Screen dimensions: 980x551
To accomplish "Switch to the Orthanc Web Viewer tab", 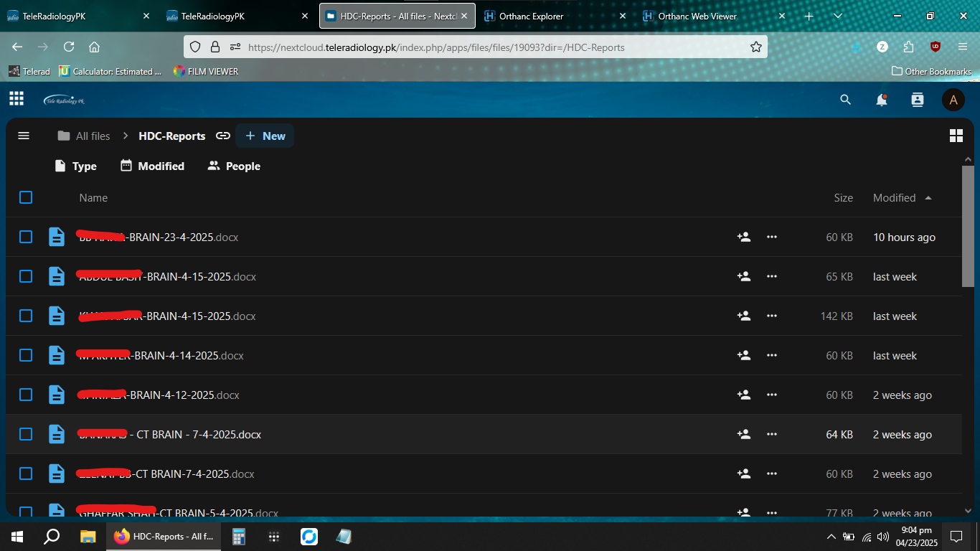I will click(696, 17).
